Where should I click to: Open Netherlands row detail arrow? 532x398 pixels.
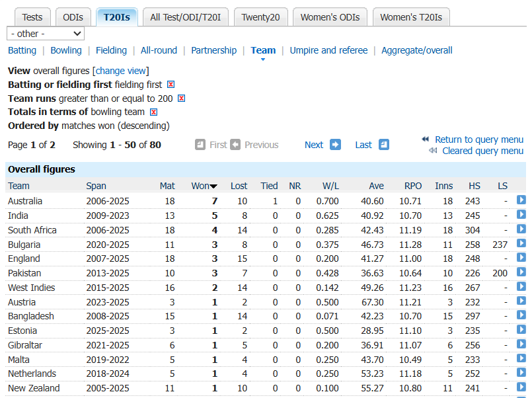[521, 373]
